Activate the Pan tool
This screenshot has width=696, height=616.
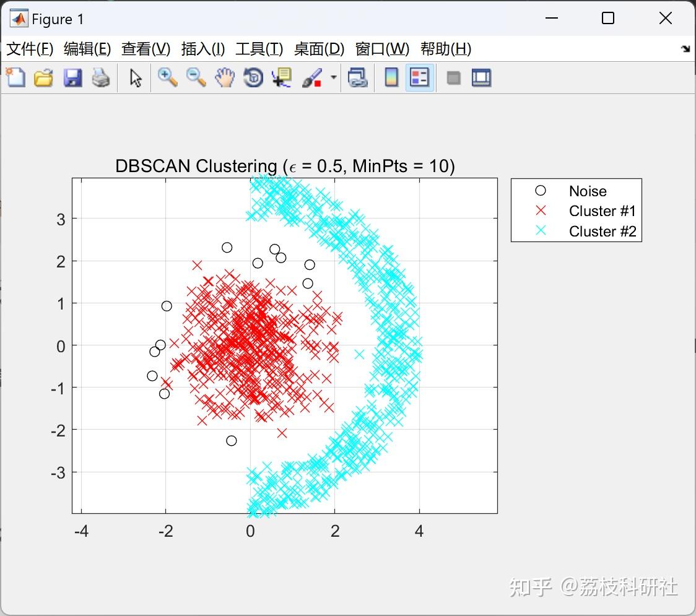pyautogui.click(x=225, y=77)
